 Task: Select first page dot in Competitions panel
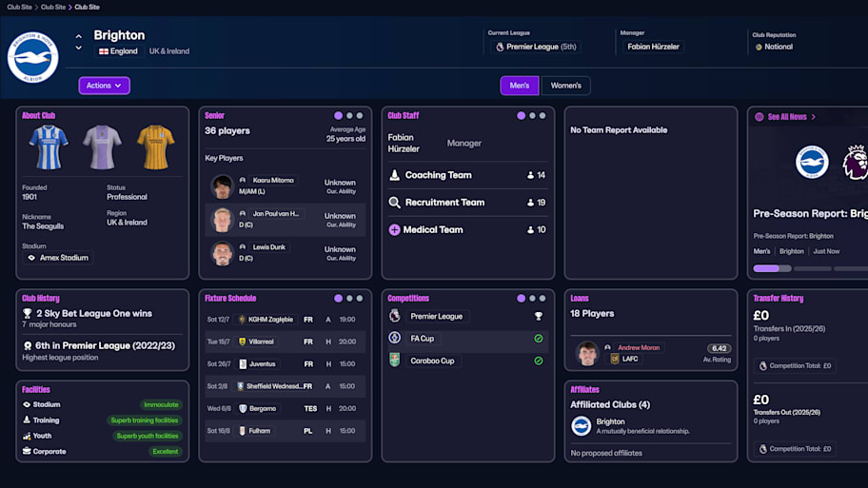click(521, 299)
